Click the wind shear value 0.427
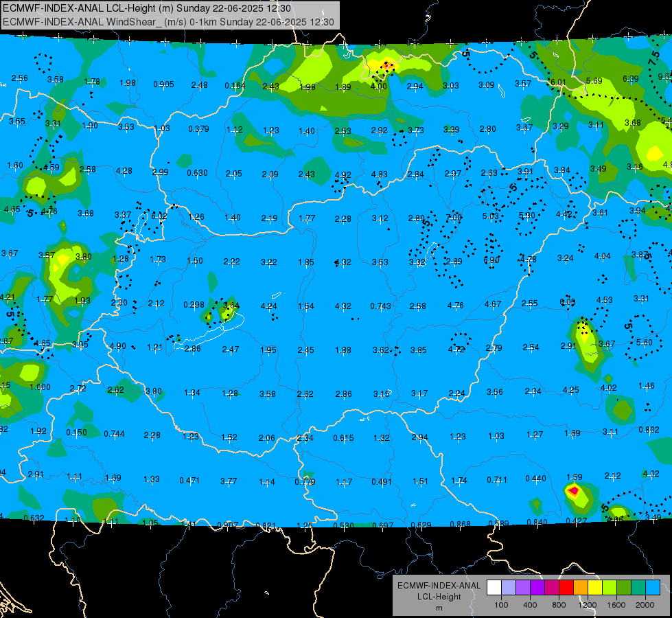Viewport: 672px width, 618px height. coord(577,520)
